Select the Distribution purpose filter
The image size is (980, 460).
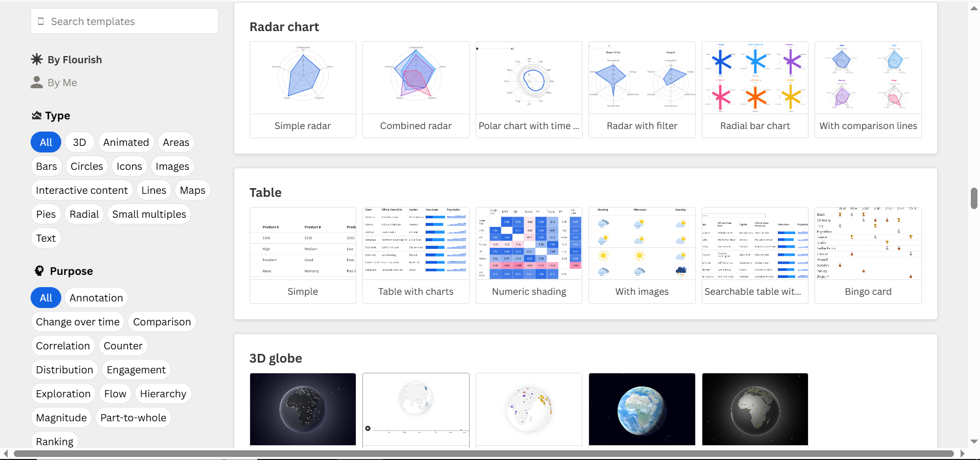(64, 370)
